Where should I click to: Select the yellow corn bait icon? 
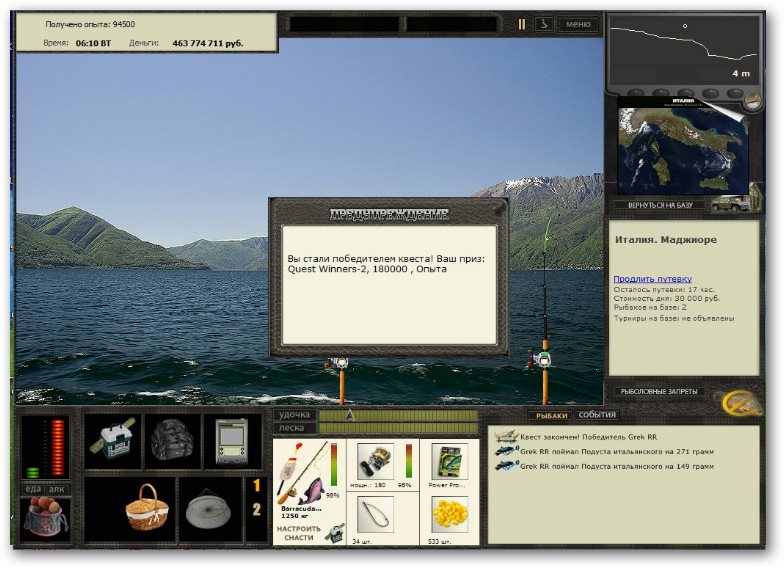coord(449,515)
